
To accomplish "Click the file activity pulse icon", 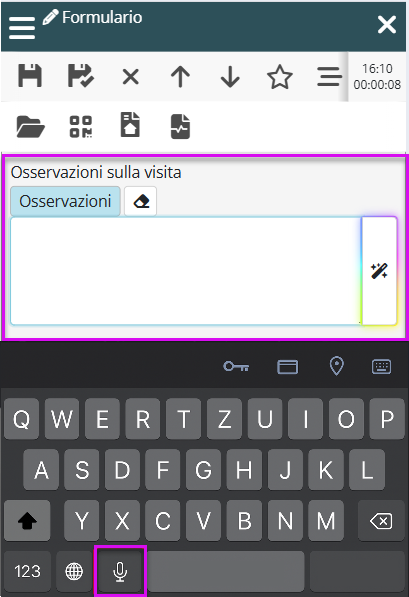I will click(x=180, y=126).
